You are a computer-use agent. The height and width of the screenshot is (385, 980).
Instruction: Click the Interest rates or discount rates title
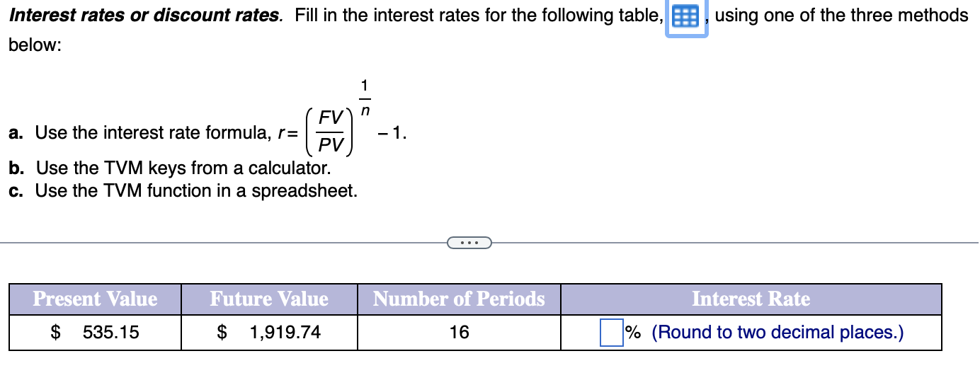(x=145, y=15)
